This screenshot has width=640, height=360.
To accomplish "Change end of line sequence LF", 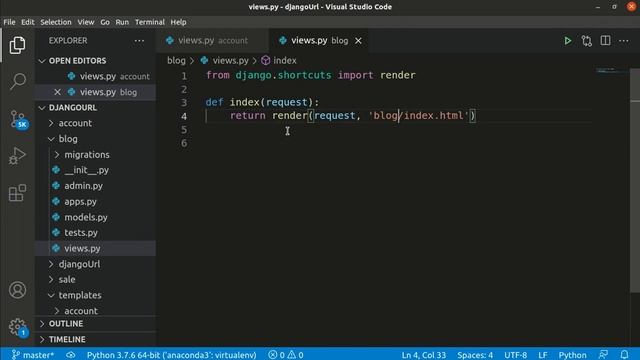I will coord(542,355).
